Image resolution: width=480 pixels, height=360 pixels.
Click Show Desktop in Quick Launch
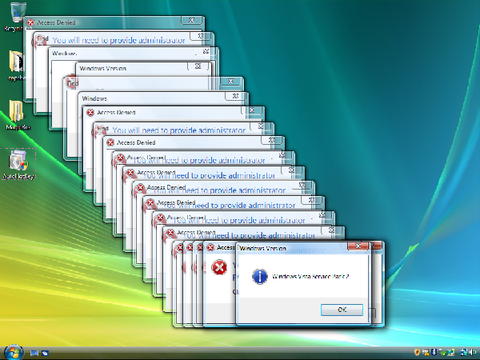(34, 353)
